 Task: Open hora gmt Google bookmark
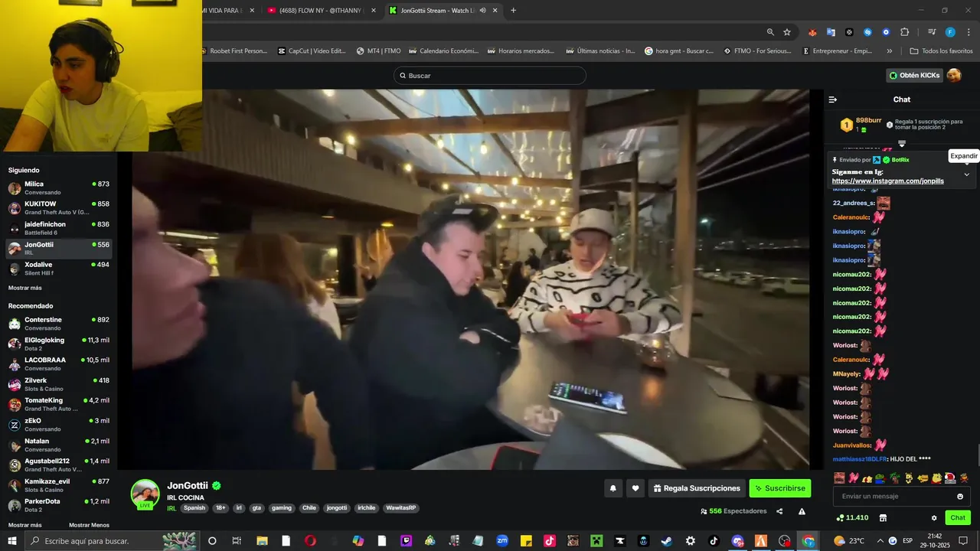point(679,51)
